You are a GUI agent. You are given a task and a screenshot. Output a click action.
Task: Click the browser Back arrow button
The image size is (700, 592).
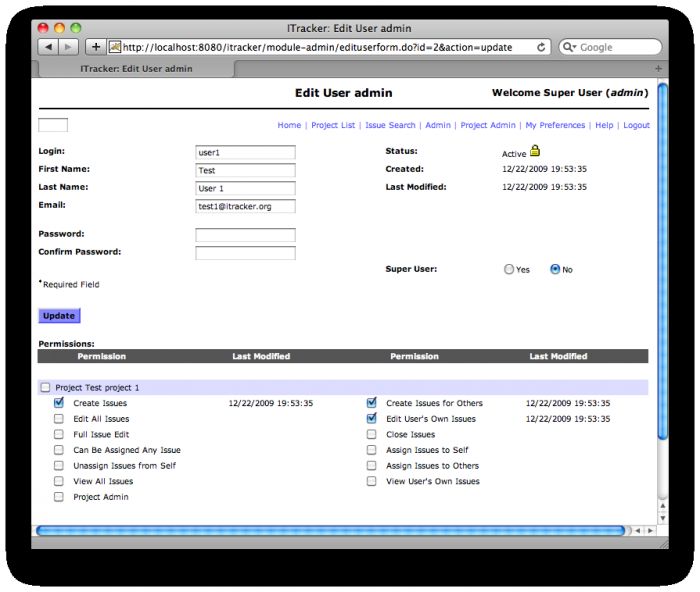point(49,47)
